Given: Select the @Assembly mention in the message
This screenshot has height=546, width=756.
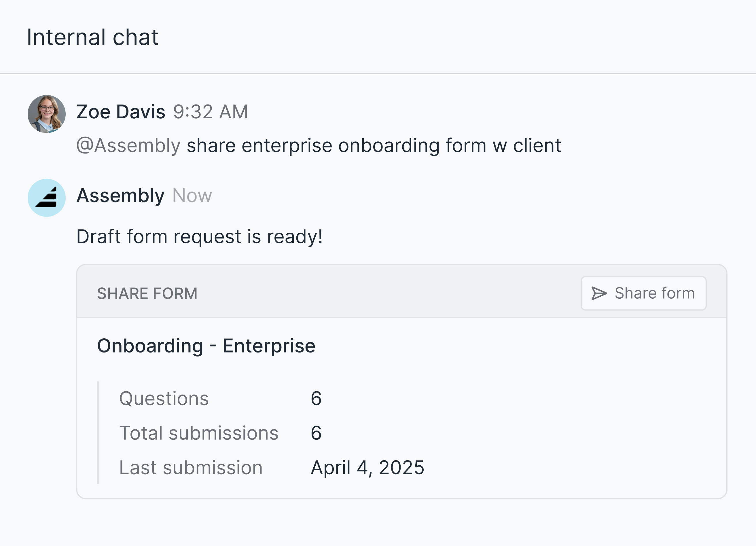Looking at the screenshot, I should click(x=128, y=146).
